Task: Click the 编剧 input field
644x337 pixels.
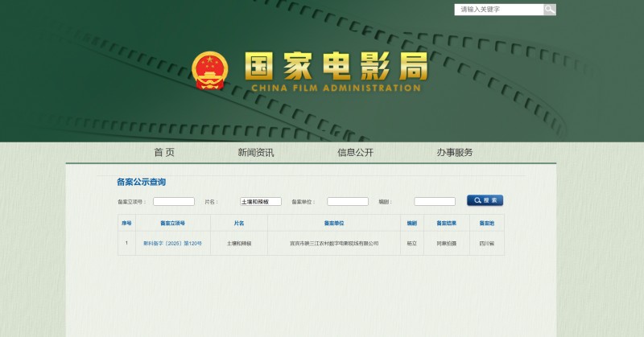Action: point(435,201)
